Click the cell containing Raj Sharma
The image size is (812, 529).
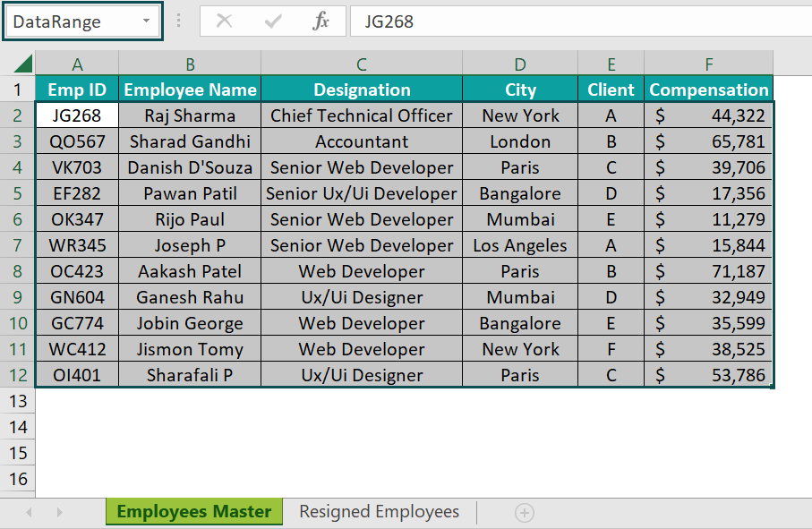(190, 115)
